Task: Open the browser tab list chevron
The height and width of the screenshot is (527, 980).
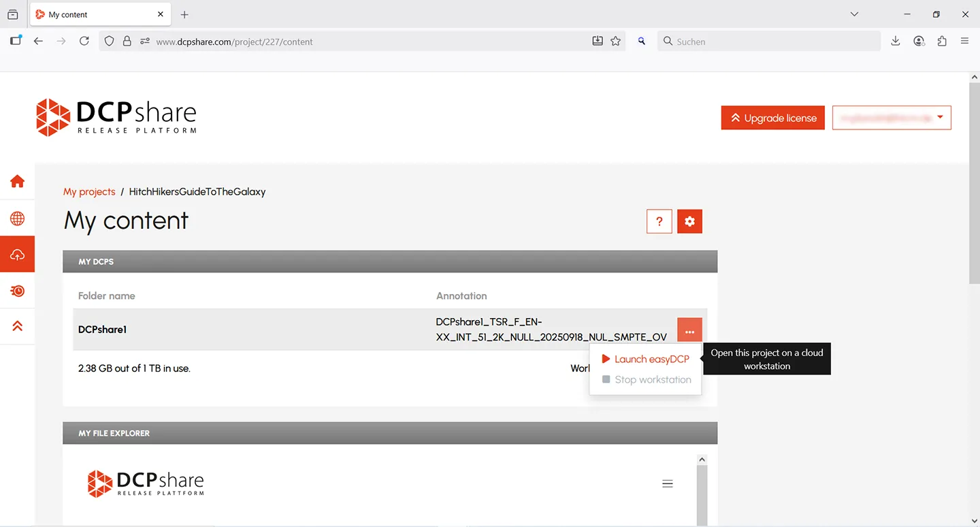Action: pyautogui.click(x=854, y=14)
